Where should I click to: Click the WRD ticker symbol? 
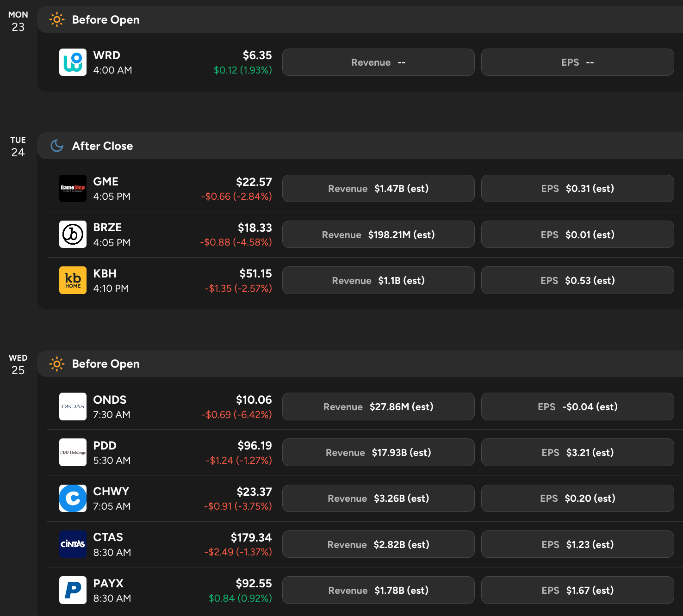pos(107,55)
